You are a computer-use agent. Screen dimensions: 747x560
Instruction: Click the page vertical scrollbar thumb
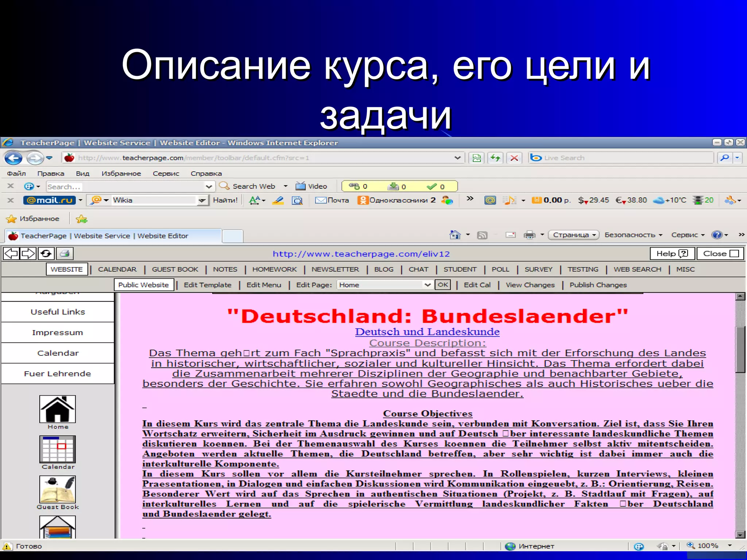coord(740,349)
